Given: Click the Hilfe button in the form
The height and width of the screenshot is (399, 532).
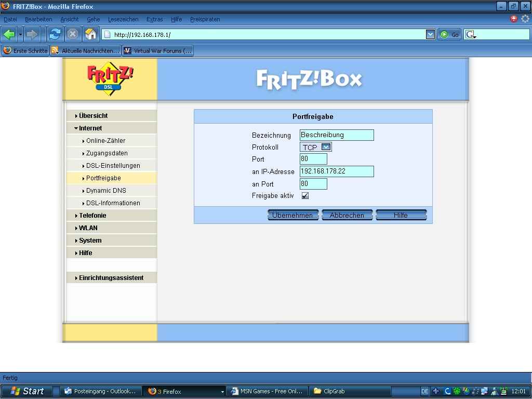Looking at the screenshot, I should click(401, 215).
